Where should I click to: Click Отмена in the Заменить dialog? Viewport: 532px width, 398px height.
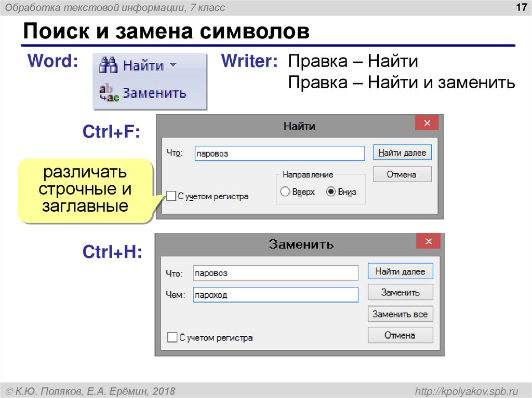(x=401, y=335)
